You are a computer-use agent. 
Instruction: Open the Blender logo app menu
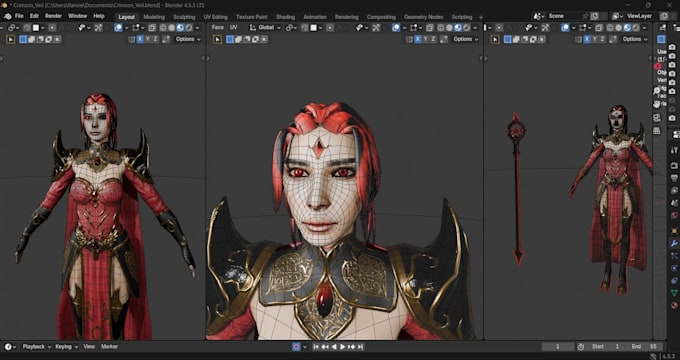pyautogui.click(x=8, y=16)
